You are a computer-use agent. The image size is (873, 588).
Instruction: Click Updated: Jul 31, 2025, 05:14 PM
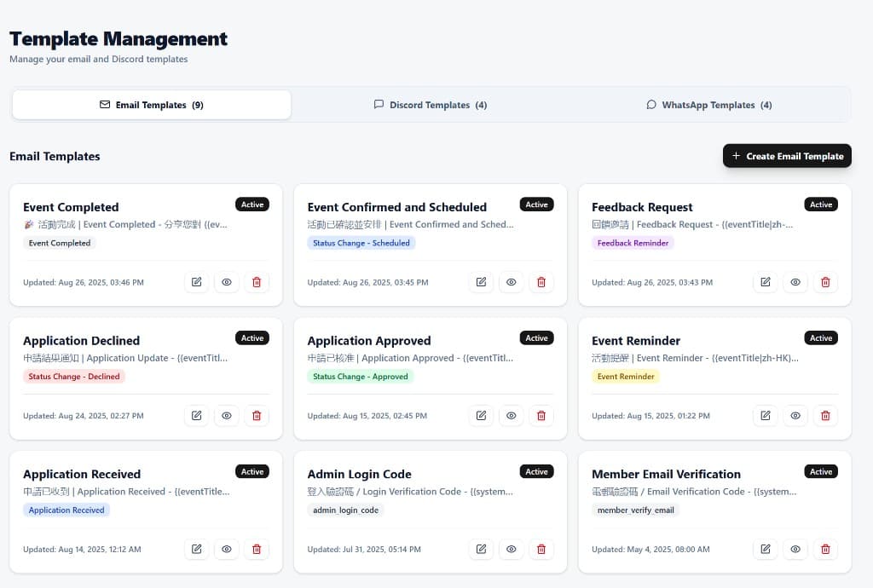(364, 549)
